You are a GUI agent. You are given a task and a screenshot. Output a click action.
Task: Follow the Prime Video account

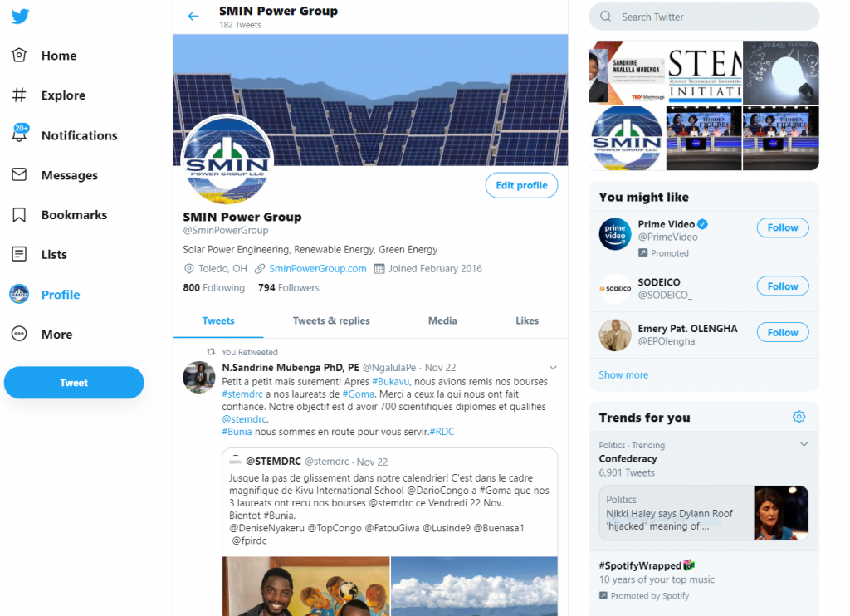tap(782, 227)
